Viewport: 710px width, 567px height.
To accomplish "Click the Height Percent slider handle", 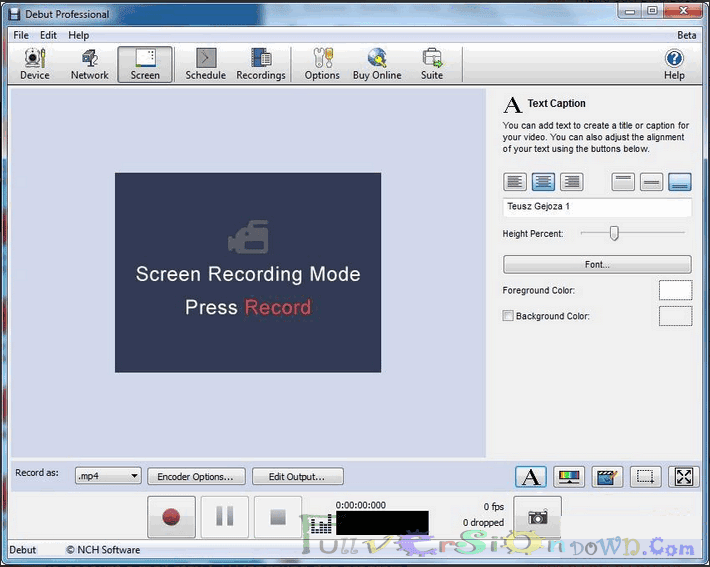I will click(614, 233).
